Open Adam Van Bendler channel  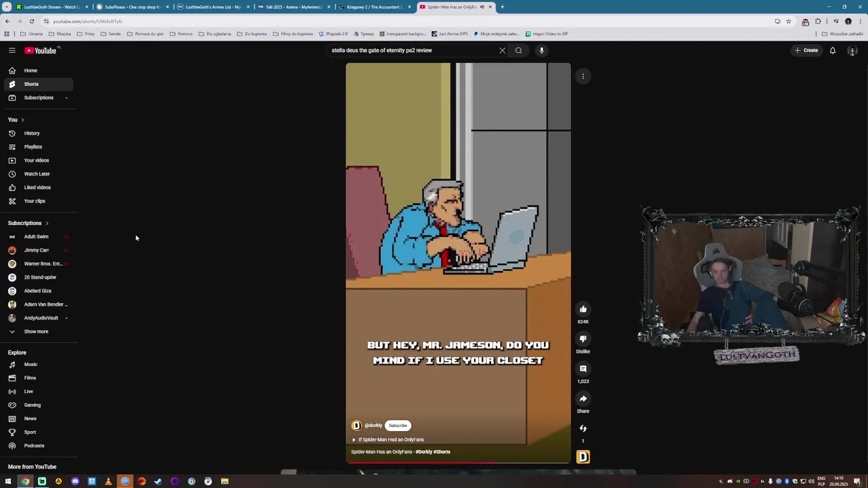(37, 304)
